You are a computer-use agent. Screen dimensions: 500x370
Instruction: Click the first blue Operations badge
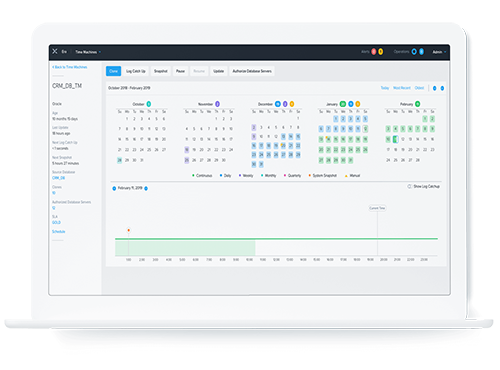coord(414,52)
